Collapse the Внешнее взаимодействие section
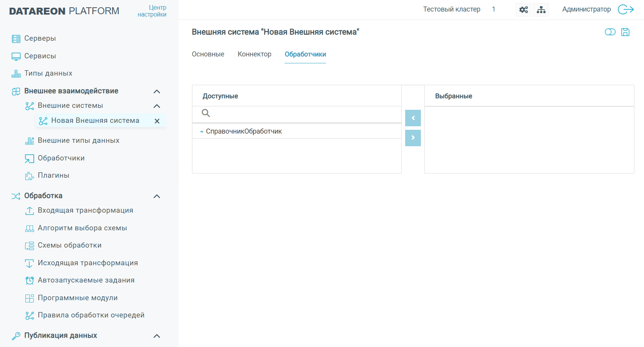This screenshot has height=347, width=644. coord(157,91)
